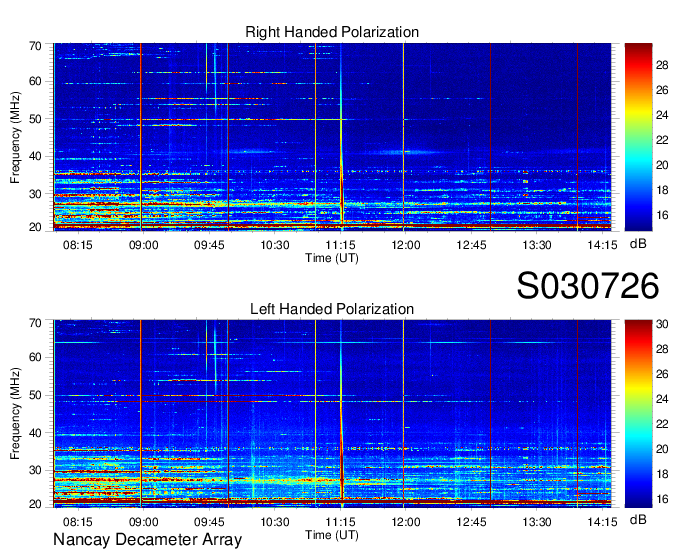Click the Left Handed Polarization spectrogram image
The width and height of the screenshot is (680, 552).
[x=332, y=414]
